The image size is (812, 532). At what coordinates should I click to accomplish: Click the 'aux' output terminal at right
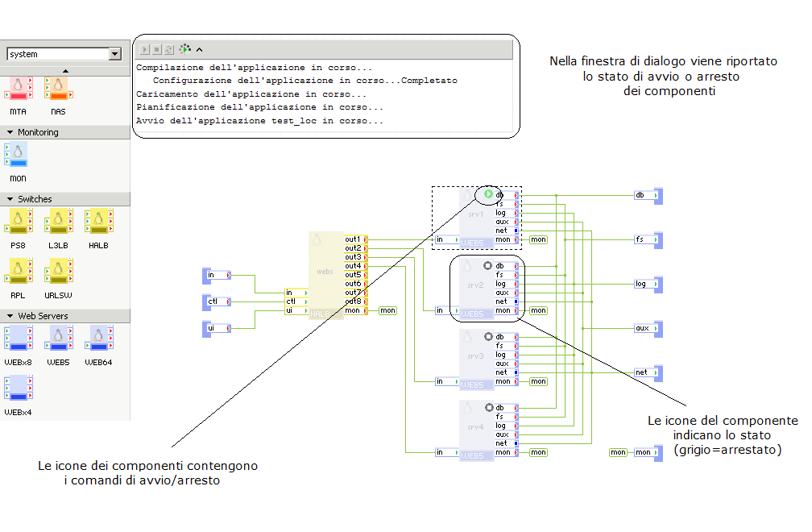click(648, 328)
